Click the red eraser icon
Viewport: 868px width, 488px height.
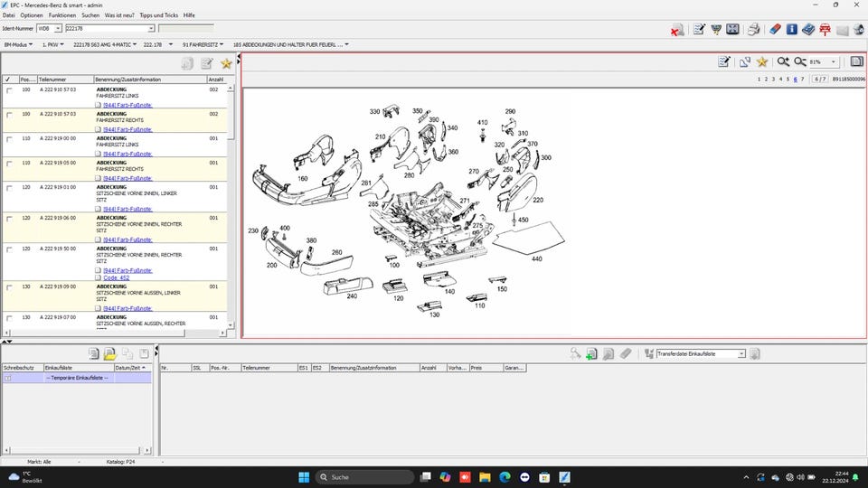pyautogui.click(x=775, y=29)
